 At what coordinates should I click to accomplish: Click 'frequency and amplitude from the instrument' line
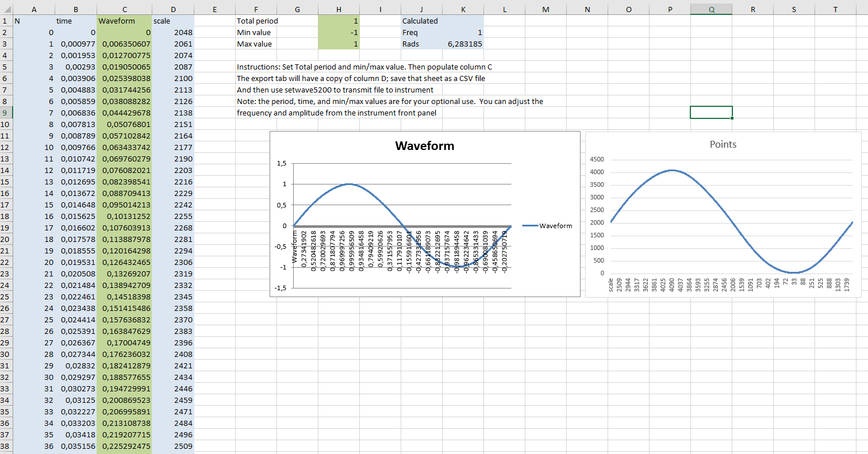coord(336,113)
